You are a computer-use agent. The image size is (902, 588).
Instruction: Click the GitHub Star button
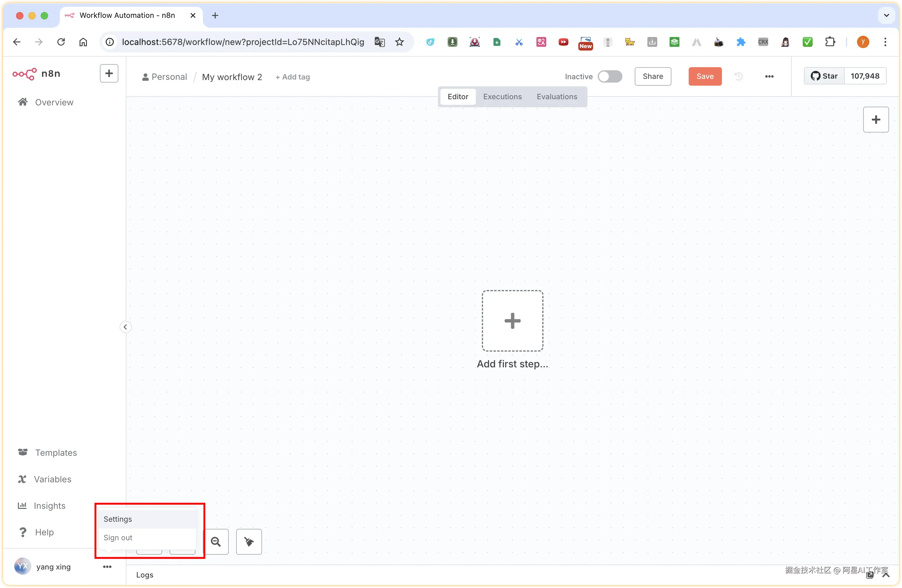tap(824, 76)
